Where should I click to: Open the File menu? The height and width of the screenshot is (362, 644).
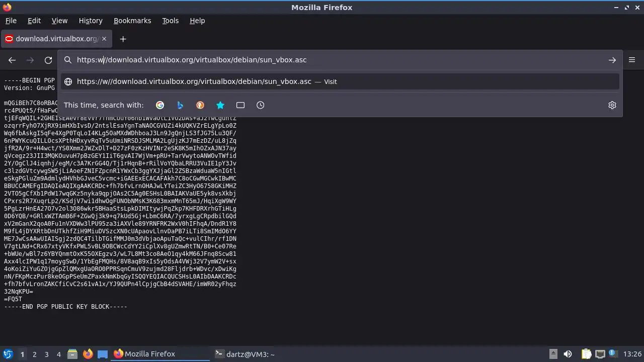11,21
